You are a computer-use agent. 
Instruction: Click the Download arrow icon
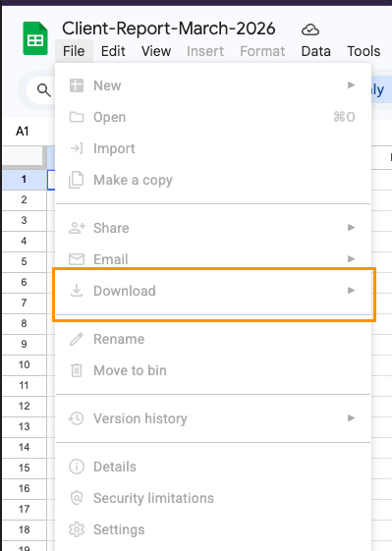77,291
